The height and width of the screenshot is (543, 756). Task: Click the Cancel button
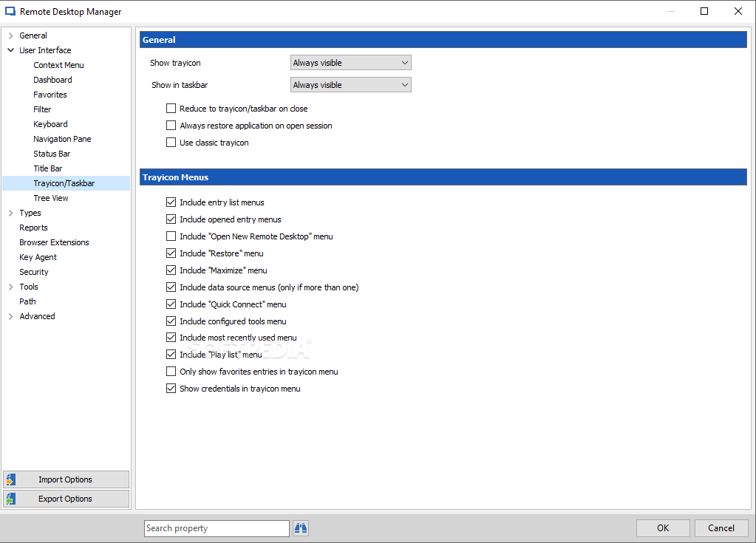pos(721,528)
